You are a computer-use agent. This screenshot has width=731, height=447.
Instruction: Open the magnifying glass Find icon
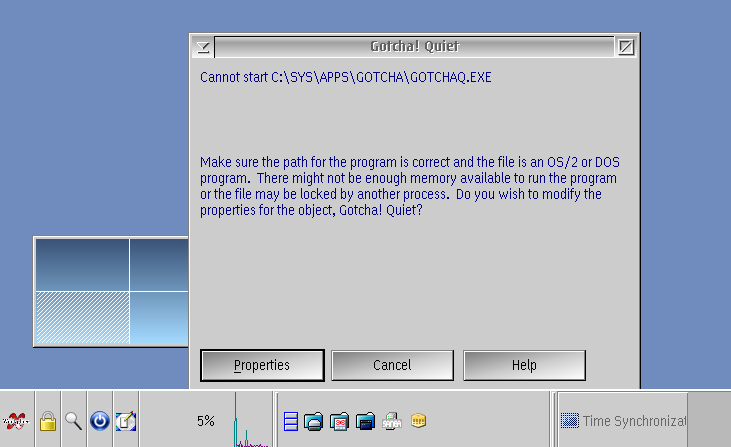pyautogui.click(x=73, y=421)
